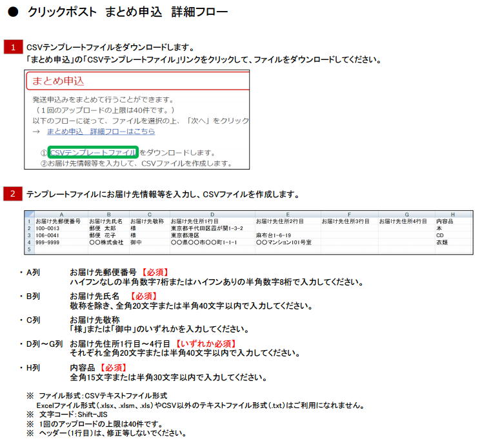Select column B header in spreadsheet
480x448 pixels.
click(x=108, y=215)
